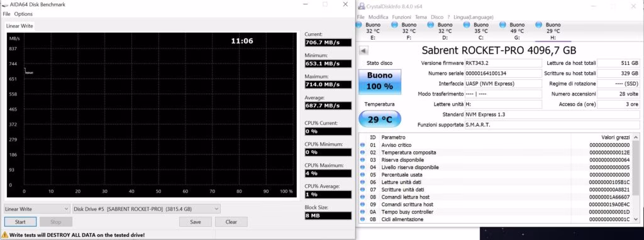Click the warning icon about destroying data
The width and height of the screenshot is (644, 240).
coord(5,235)
